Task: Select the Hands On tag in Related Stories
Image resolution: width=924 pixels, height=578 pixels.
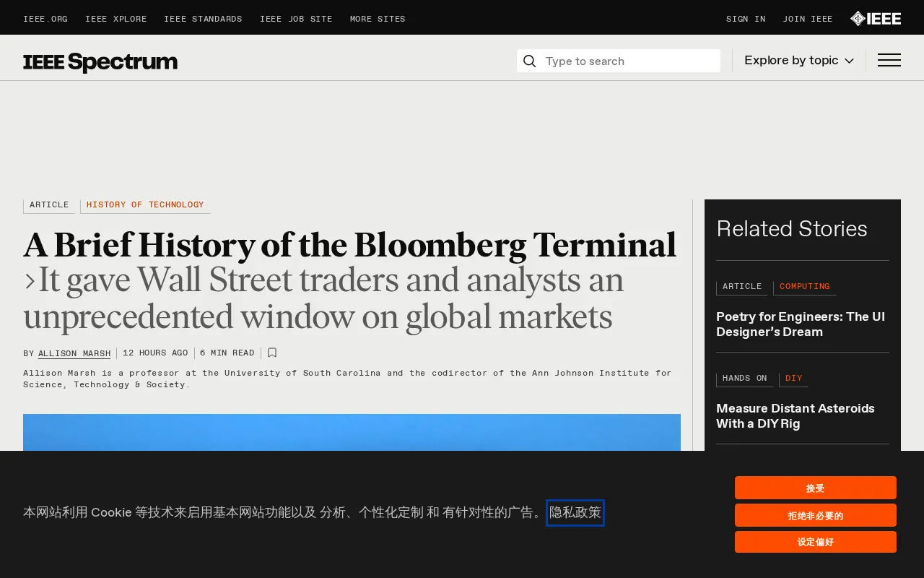Action: 744,379
